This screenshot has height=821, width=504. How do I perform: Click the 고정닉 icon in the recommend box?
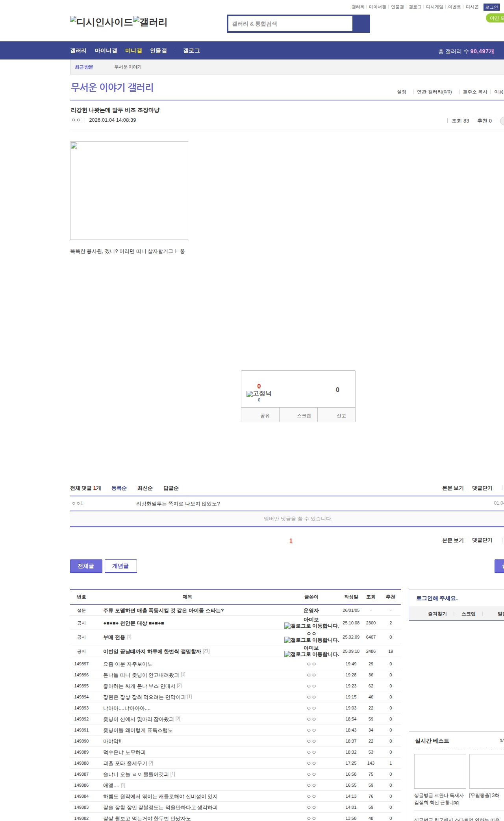click(x=250, y=394)
